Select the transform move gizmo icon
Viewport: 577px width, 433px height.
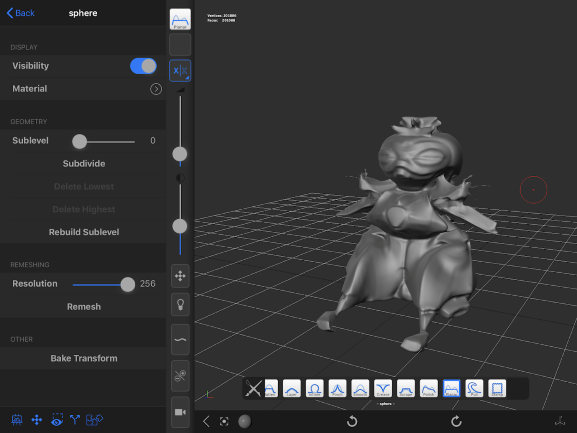coord(180,276)
